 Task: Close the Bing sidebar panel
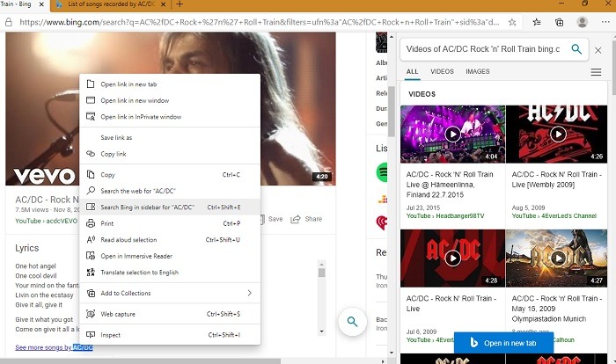598,50
